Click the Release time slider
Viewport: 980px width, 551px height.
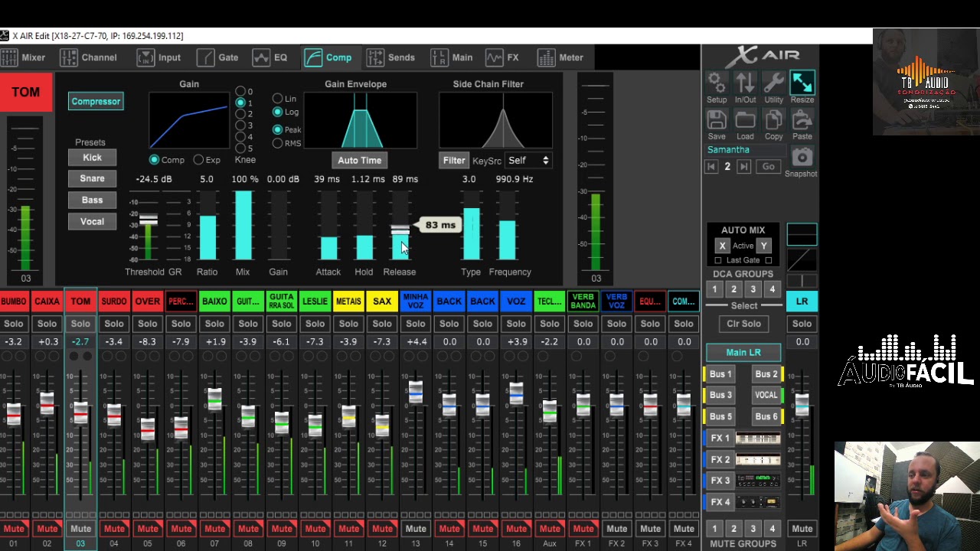click(400, 227)
